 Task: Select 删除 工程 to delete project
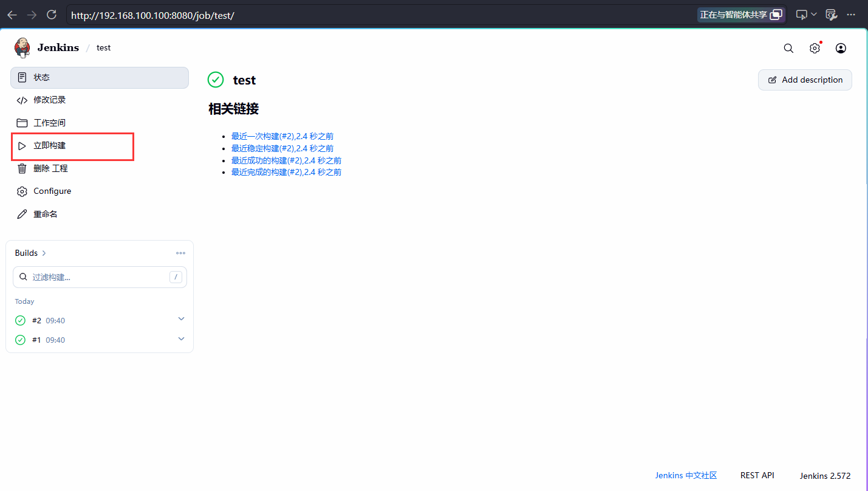(x=100, y=168)
